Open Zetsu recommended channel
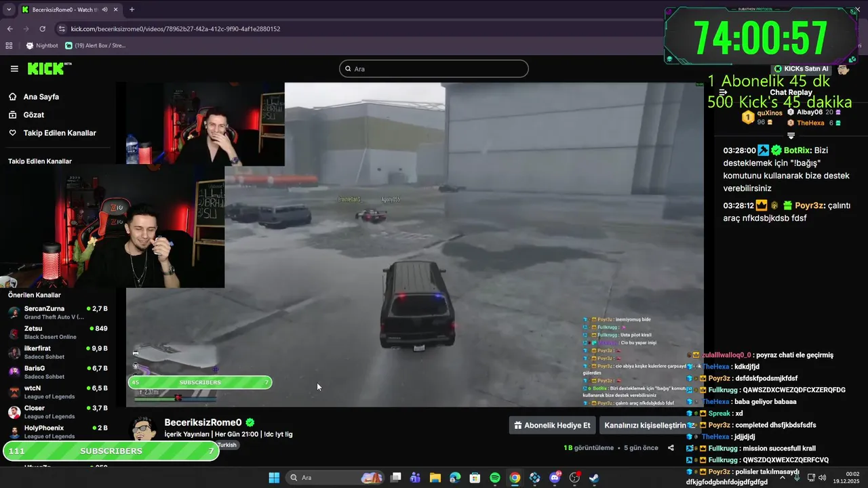Screen dimensions: 868x488 58,332
